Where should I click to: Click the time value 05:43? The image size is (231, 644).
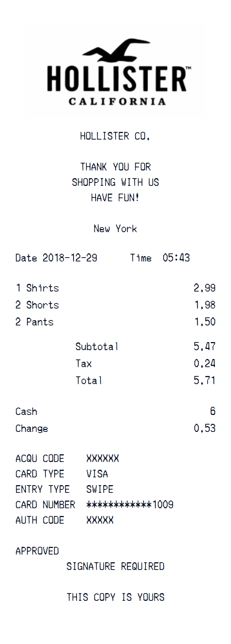pos(176,258)
